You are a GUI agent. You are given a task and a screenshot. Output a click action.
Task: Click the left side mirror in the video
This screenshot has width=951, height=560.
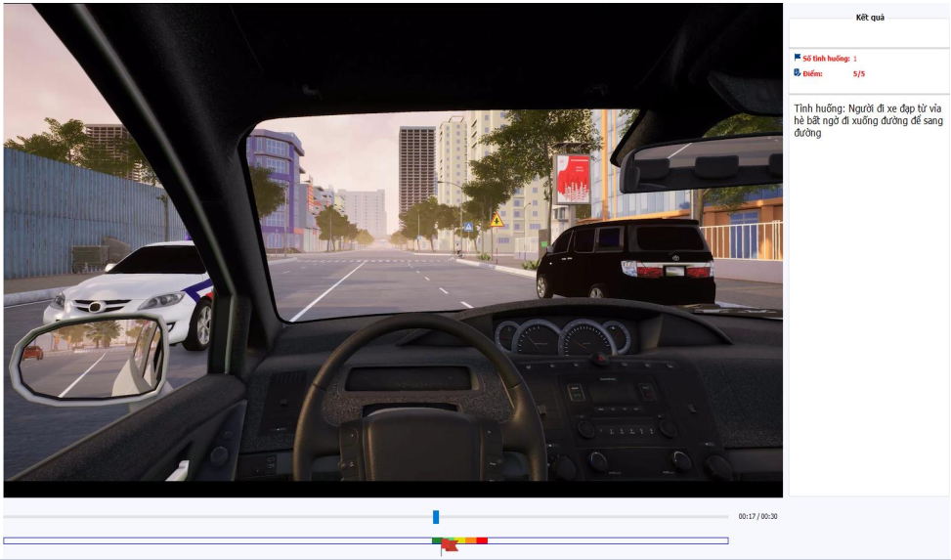[90, 359]
